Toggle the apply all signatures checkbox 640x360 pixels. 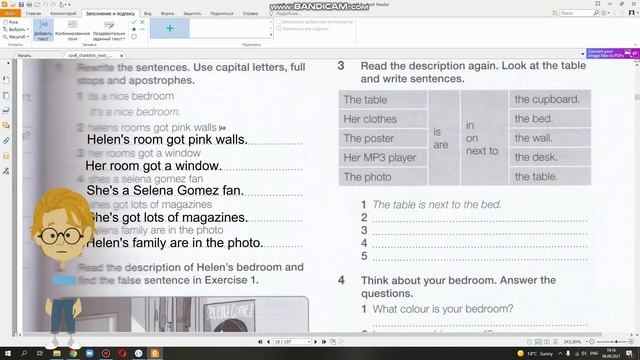tap(278, 29)
